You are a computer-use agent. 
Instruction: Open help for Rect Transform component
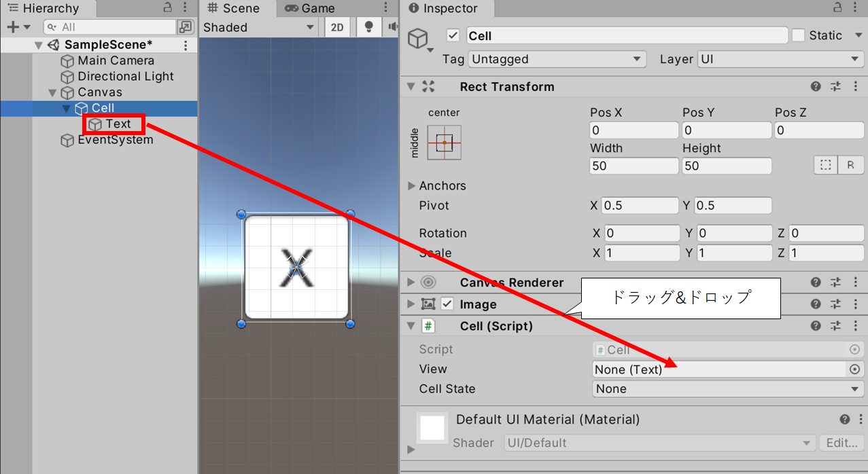[816, 87]
